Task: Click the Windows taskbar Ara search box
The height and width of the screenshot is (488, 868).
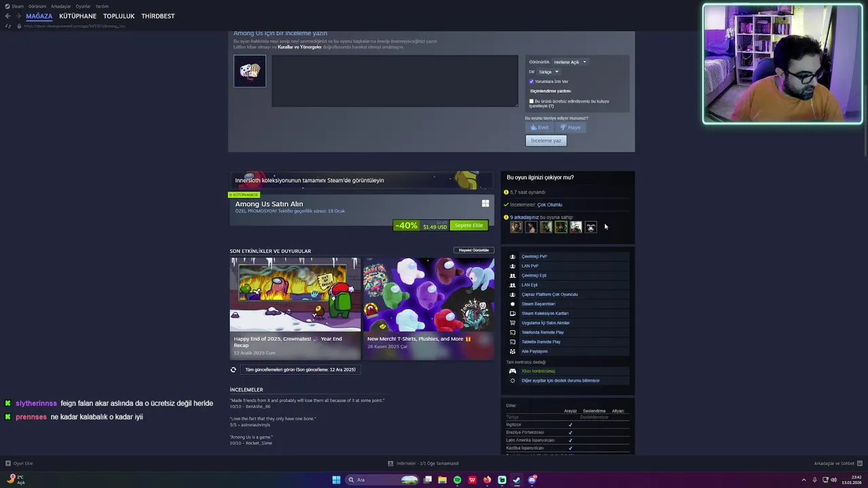Action: [x=383, y=480]
